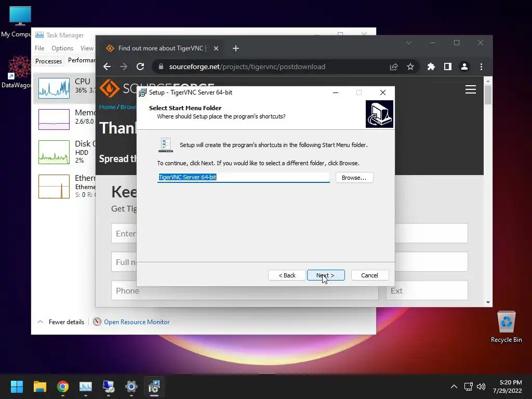Bookmark this page with star icon
Image resolution: width=532 pixels, height=399 pixels.
tap(410, 66)
